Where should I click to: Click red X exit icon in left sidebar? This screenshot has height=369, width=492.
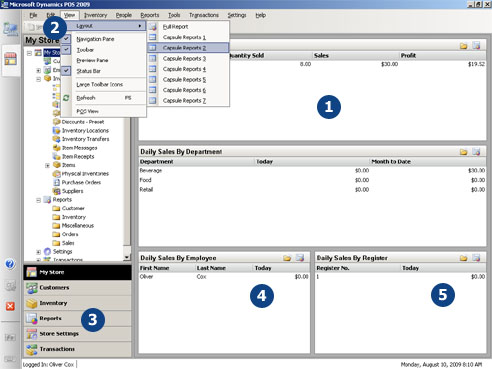[x=10, y=306]
